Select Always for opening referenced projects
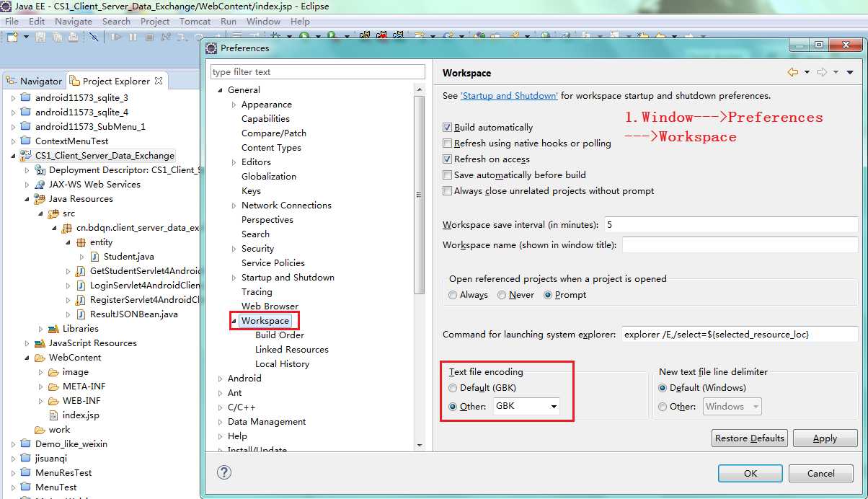 pyautogui.click(x=453, y=295)
